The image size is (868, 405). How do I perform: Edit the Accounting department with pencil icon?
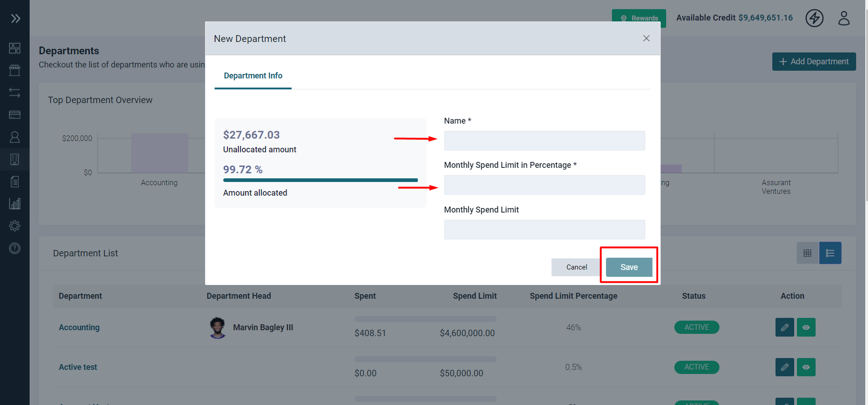[785, 327]
